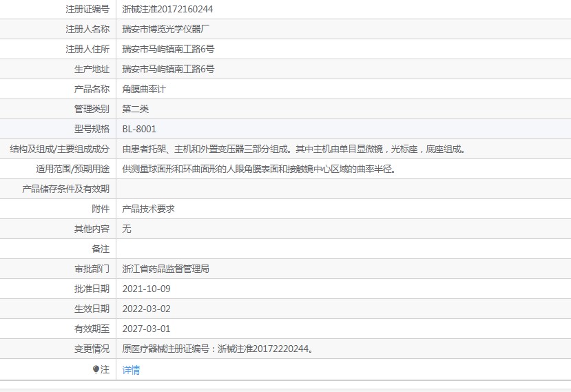
Task: Click the intended use description text
Action: 259,169
